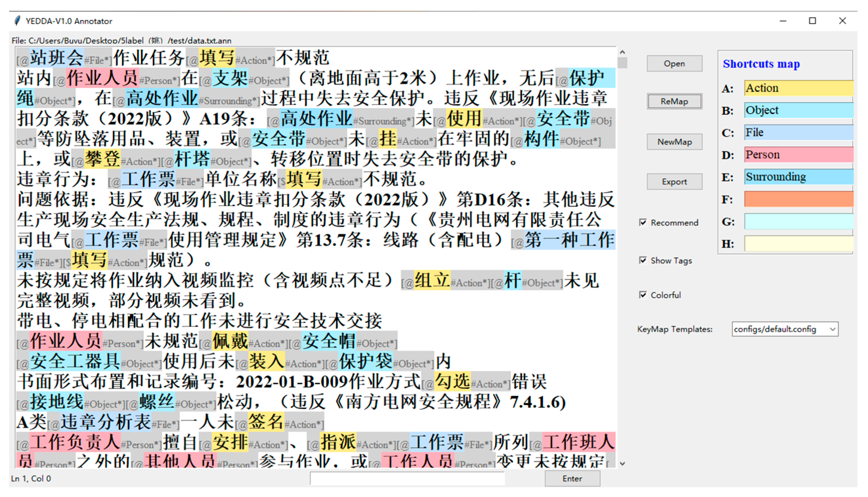The height and width of the screenshot is (497, 868).
Task: Click the pink Person shortcut field
Action: tap(798, 155)
